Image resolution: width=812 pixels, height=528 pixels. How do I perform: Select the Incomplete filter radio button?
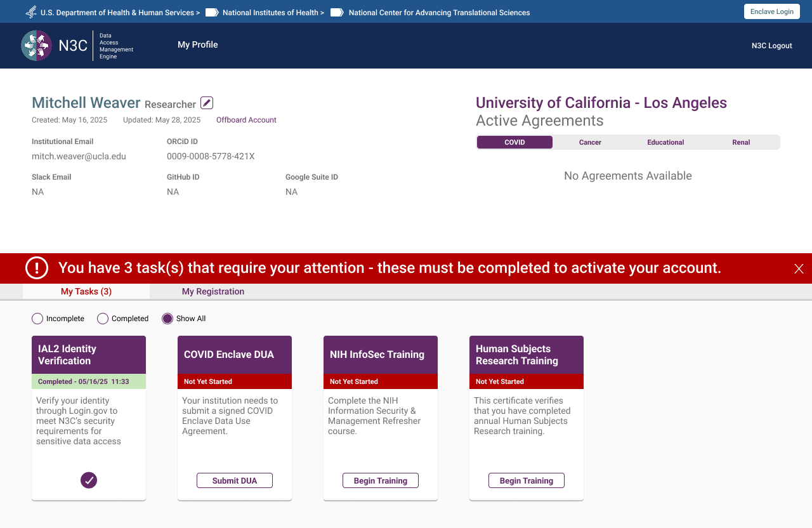click(37, 318)
